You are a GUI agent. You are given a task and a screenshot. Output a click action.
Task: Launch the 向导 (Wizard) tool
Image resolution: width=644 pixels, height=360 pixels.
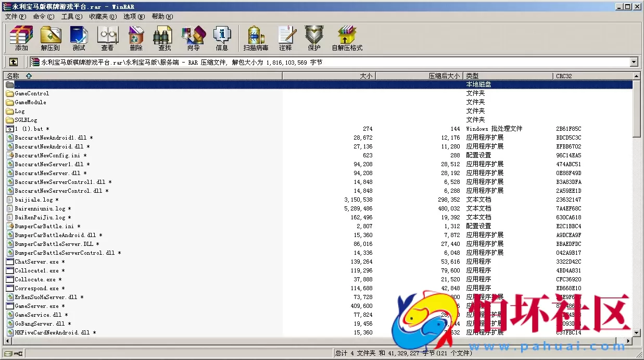(193, 39)
